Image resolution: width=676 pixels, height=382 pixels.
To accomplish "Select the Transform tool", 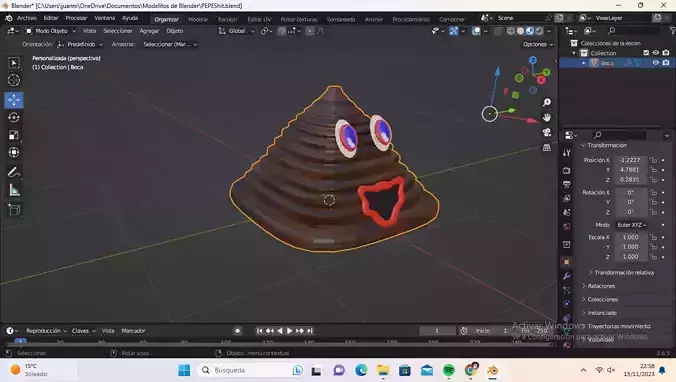I will pos(14,153).
